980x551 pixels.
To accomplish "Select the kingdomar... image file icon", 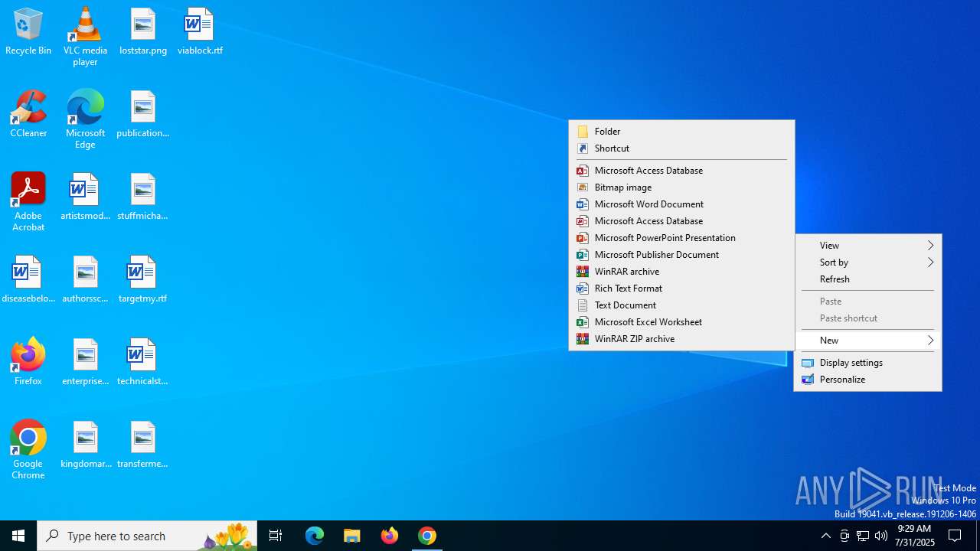I will 85,445.
